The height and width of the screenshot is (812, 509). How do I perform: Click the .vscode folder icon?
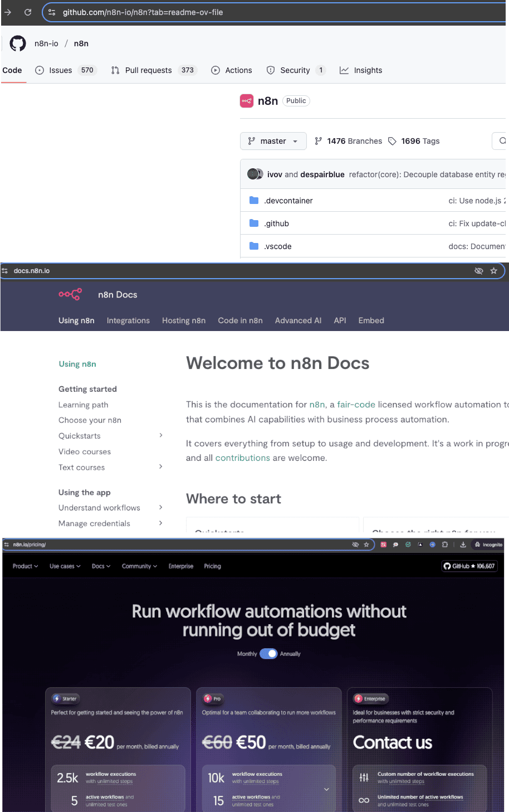point(254,246)
